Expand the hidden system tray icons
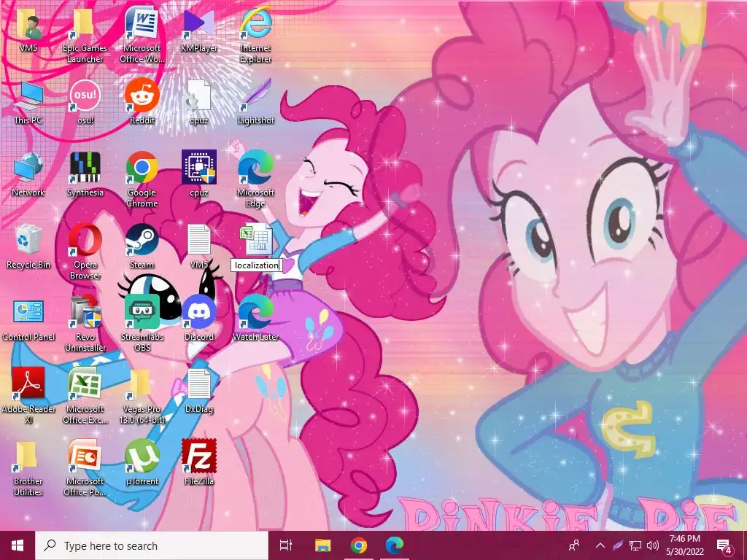This screenshot has height=560, width=747. pos(600,545)
